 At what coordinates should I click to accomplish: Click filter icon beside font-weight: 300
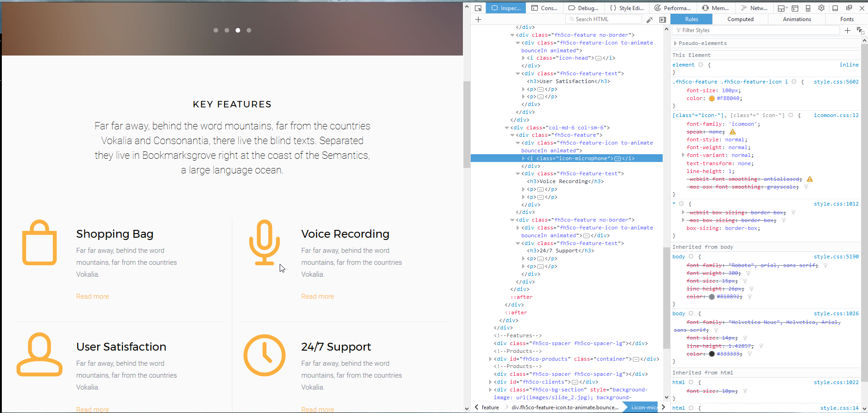point(748,273)
